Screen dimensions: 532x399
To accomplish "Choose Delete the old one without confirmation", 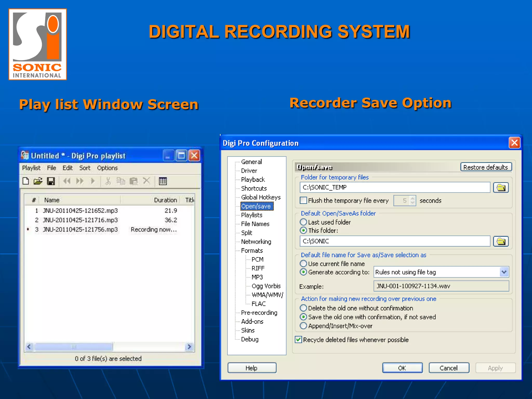I will click(303, 308).
